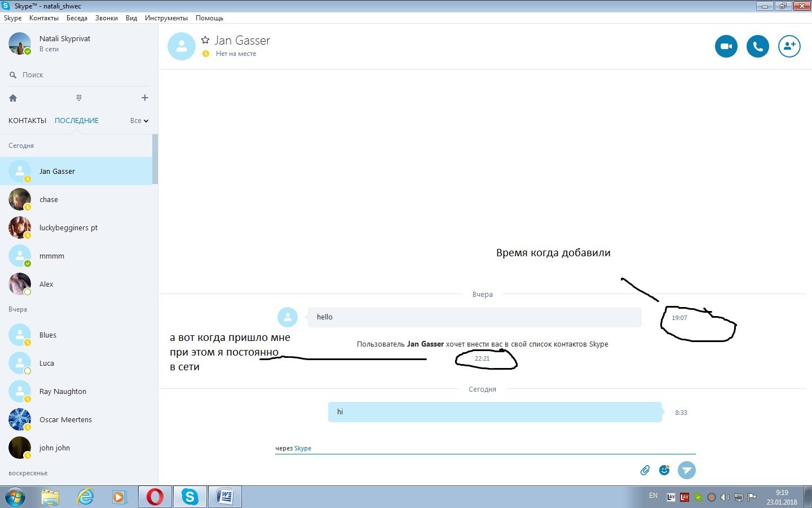Open chat with mmmm
Viewport: 812px width, 508px height.
pos(76,256)
